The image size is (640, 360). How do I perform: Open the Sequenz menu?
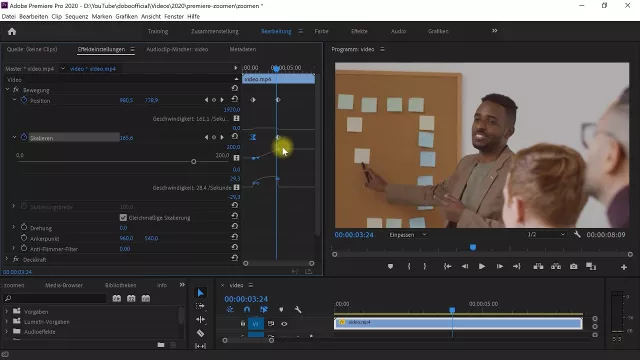(x=77, y=16)
